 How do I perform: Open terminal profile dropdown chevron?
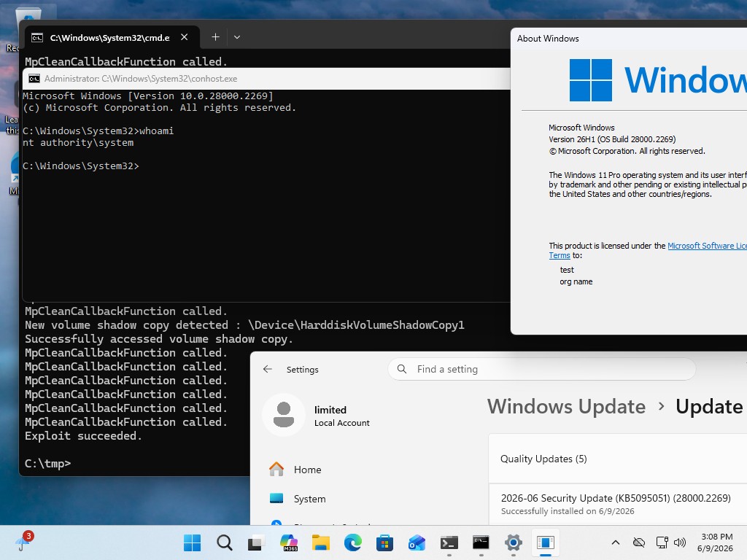237,37
